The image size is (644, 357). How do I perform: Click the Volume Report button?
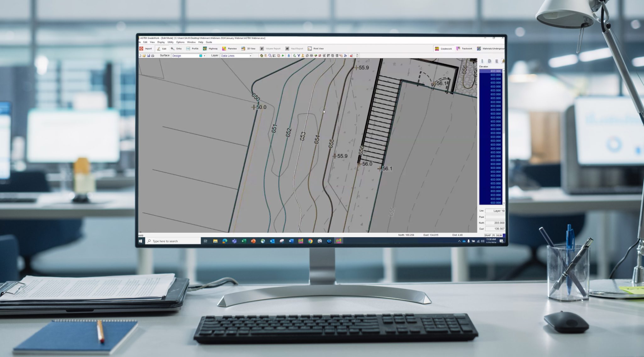pos(270,48)
